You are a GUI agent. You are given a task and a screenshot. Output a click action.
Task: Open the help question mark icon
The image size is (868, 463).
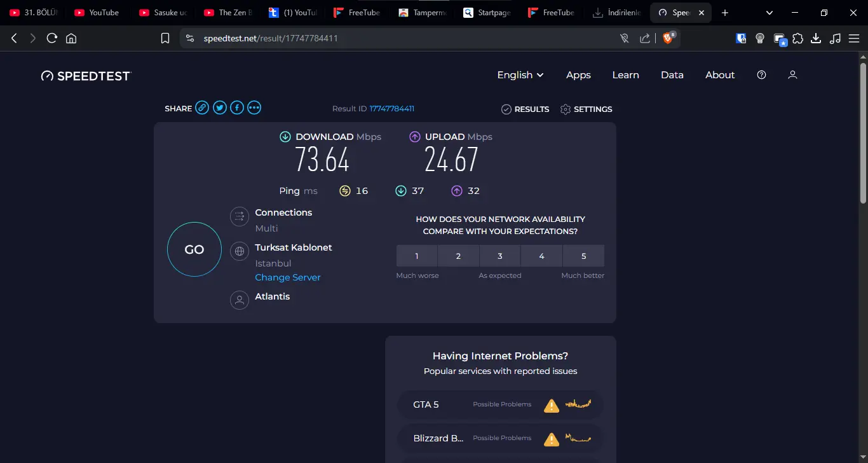(x=761, y=75)
